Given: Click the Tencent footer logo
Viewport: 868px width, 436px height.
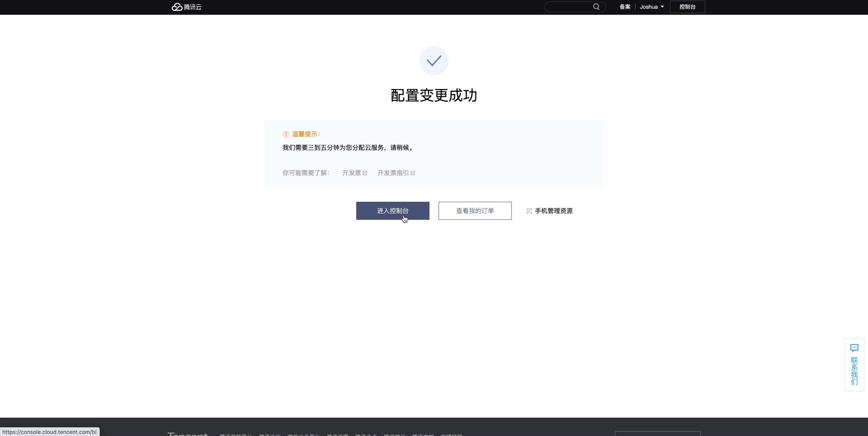Looking at the screenshot, I should point(187,434).
